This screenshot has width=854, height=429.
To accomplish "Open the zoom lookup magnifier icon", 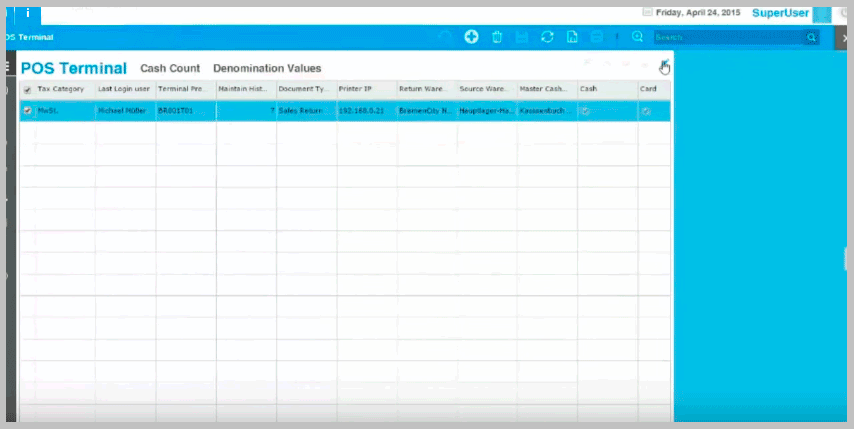I will coord(637,37).
